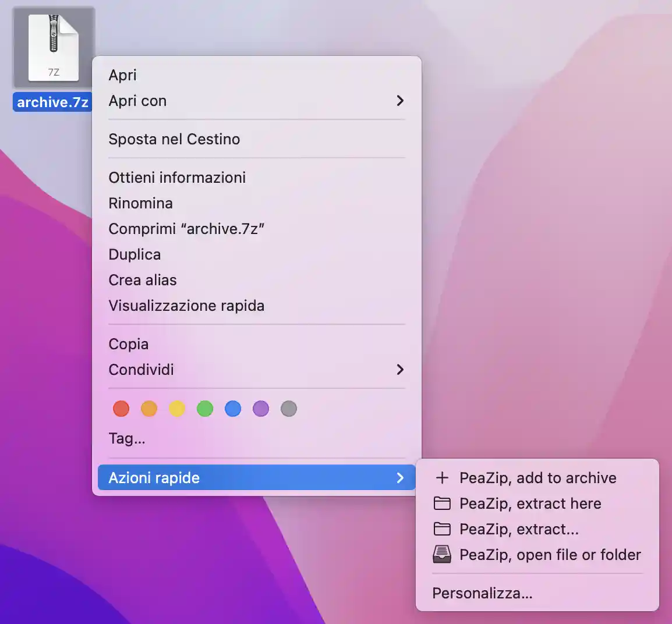The width and height of the screenshot is (672, 624).
Task: Click the folder icon for PeaZip, extract...
Action: click(443, 529)
